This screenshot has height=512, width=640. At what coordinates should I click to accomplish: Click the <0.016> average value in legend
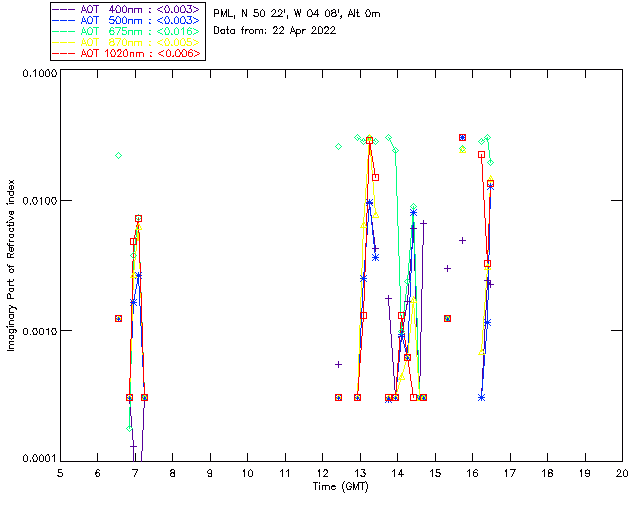coord(178,31)
